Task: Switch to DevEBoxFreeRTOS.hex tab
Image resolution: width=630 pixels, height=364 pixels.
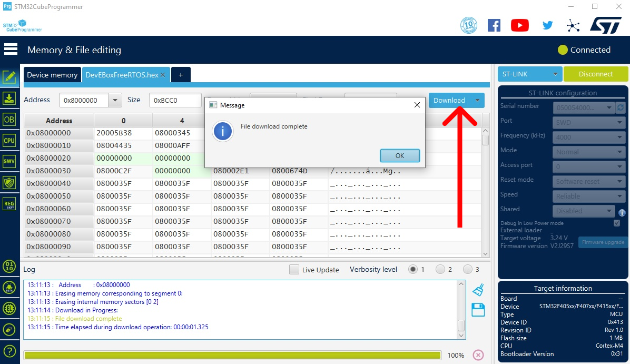Action: (x=122, y=75)
